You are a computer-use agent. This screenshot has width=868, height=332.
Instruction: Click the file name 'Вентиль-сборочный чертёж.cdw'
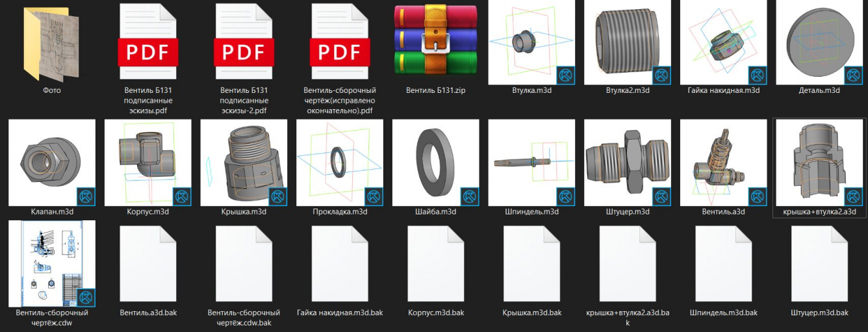pos(52,318)
